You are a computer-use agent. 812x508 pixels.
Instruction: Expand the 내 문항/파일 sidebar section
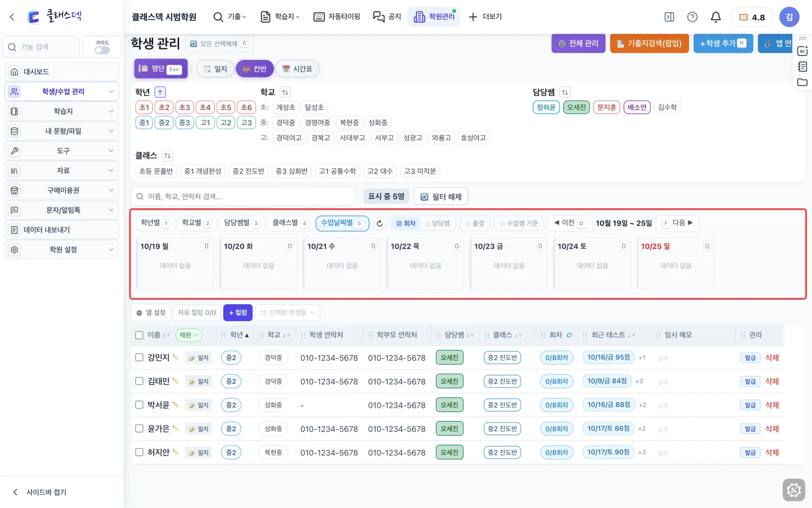(x=62, y=131)
